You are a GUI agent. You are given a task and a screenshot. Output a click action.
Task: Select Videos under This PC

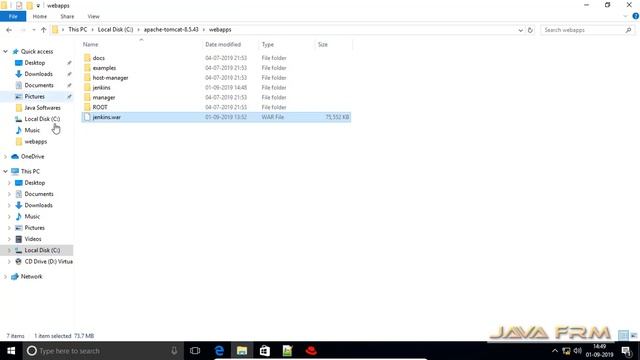coord(33,239)
